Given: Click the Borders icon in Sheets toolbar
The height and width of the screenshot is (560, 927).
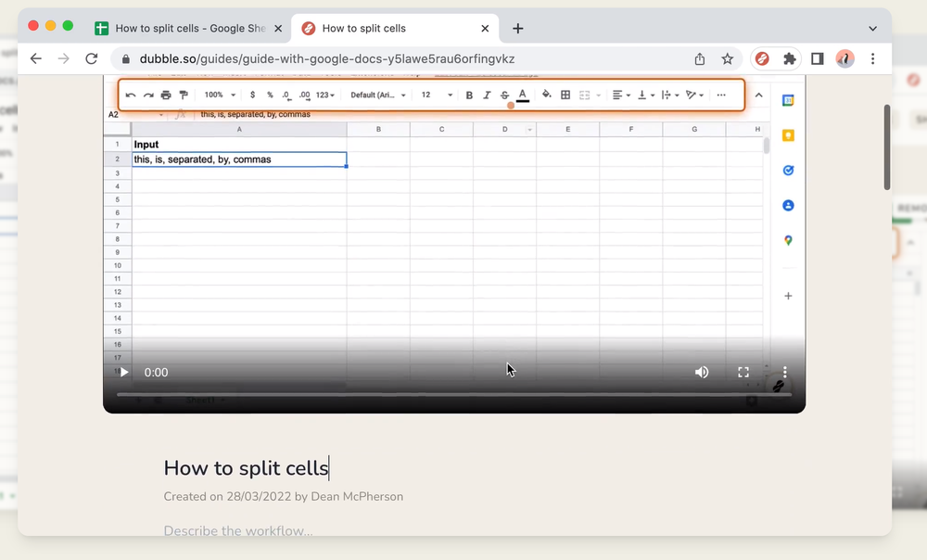Looking at the screenshot, I should click(565, 95).
